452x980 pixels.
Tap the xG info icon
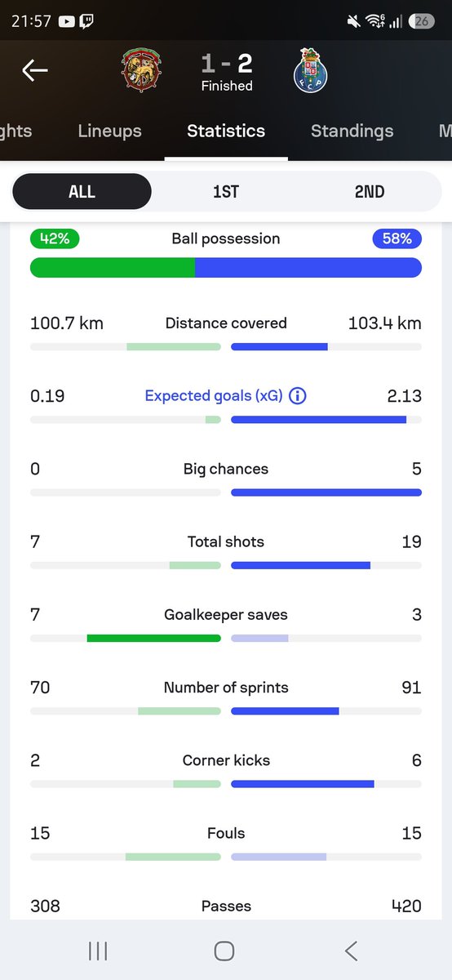(298, 396)
